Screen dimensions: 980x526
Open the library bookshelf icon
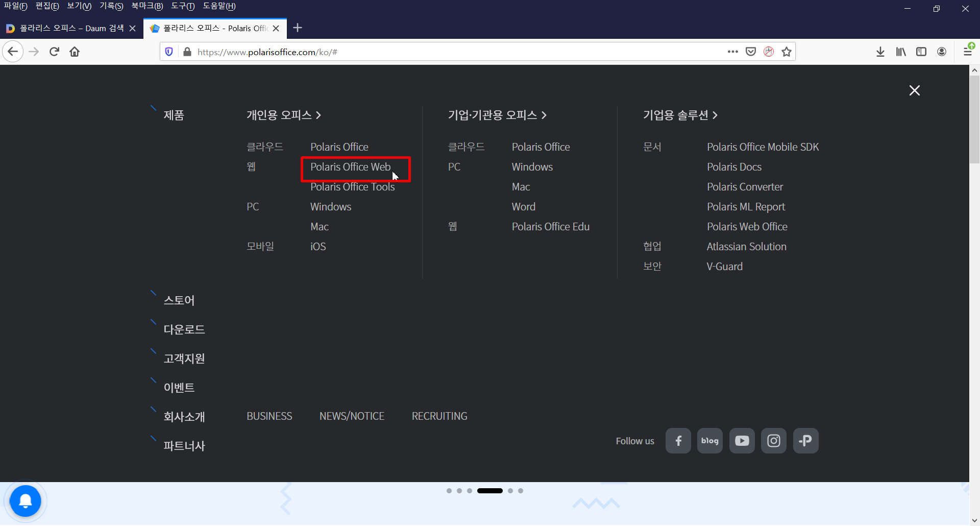click(x=901, y=52)
